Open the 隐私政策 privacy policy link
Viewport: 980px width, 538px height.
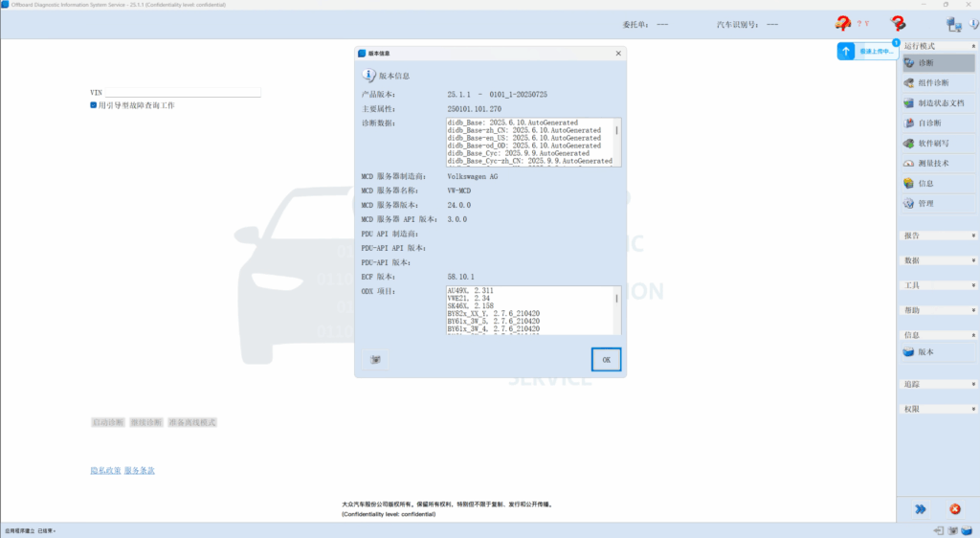click(105, 471)
